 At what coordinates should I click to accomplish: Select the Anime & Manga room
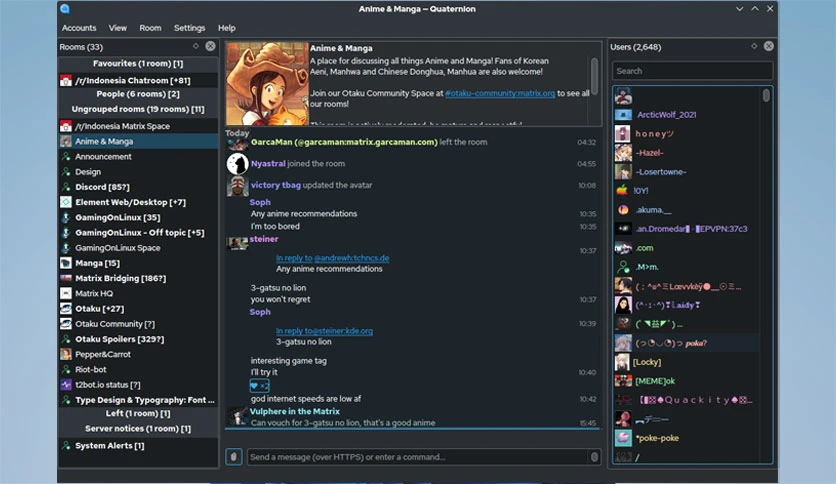coord(138,141)
